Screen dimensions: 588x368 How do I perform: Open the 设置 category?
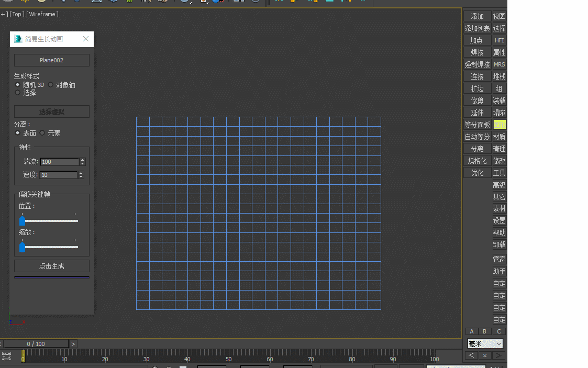coord(499,220)
